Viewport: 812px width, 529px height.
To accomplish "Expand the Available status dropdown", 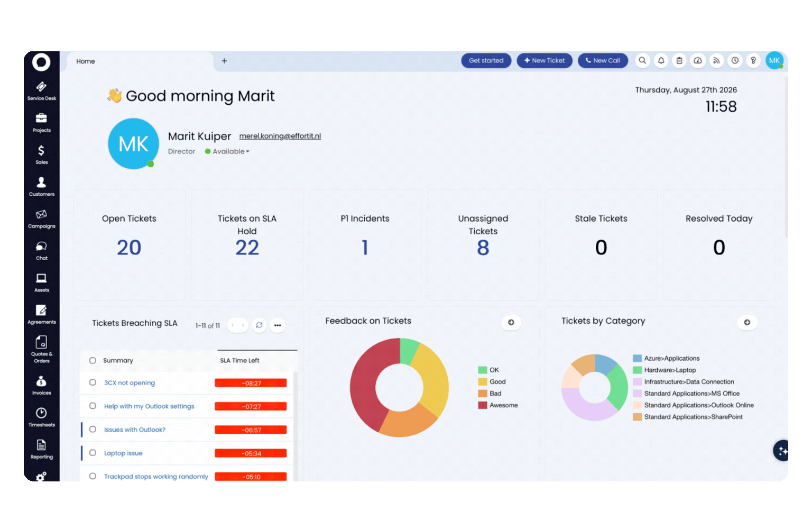I will click(227, 151).
